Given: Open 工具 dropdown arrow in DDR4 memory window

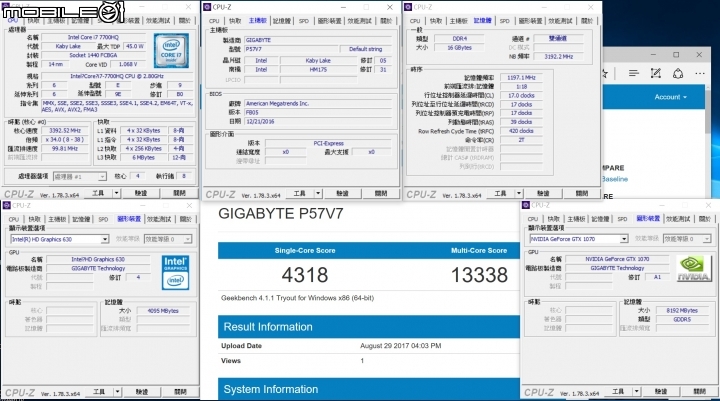Looking at the screenshot, I should (x=518, y=193).
